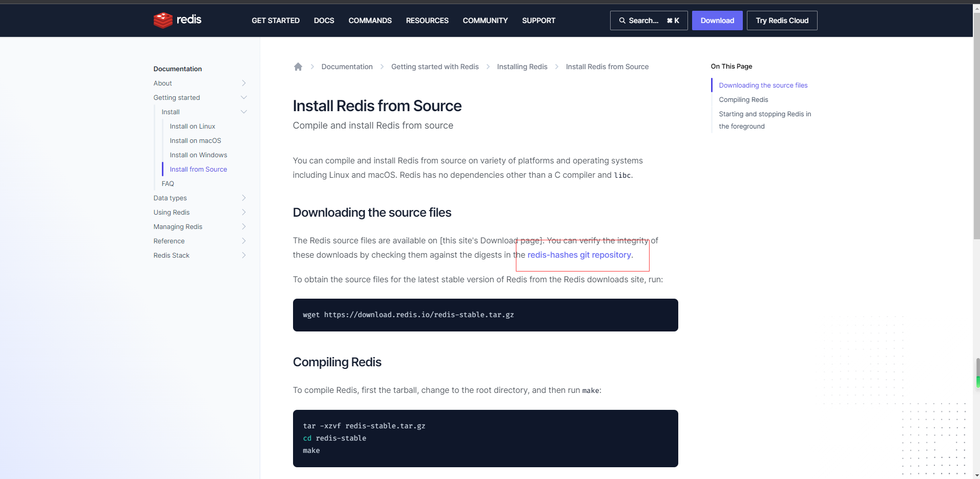Open the redis-hashes git repository link
This screenshot has height=479, width=980.
(579, 255)
